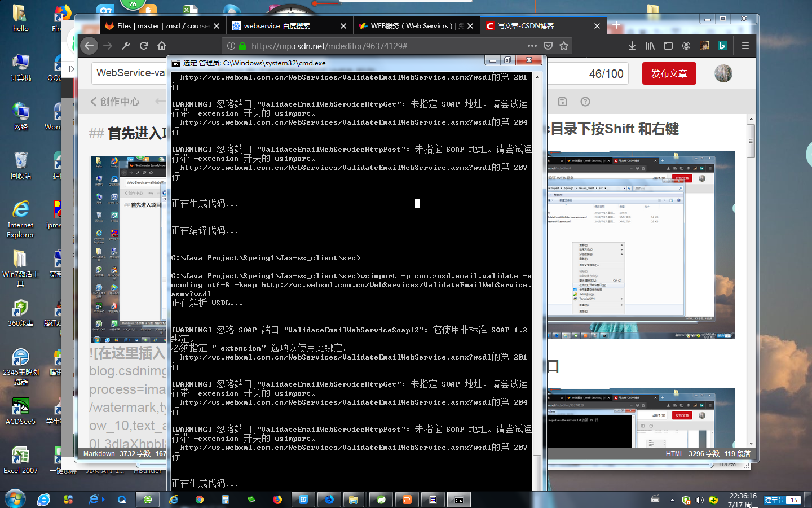Select the 2345王牌浏览器 desktop icon
The width and height of the screenshot is (812, 508).
(20, 366)
